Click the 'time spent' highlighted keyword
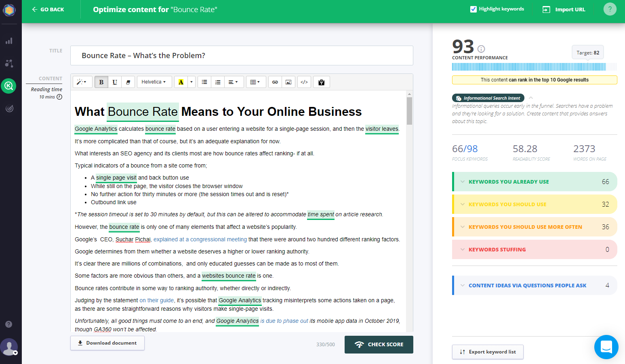This screenshot has width=625, height=364. click(321, 214)
